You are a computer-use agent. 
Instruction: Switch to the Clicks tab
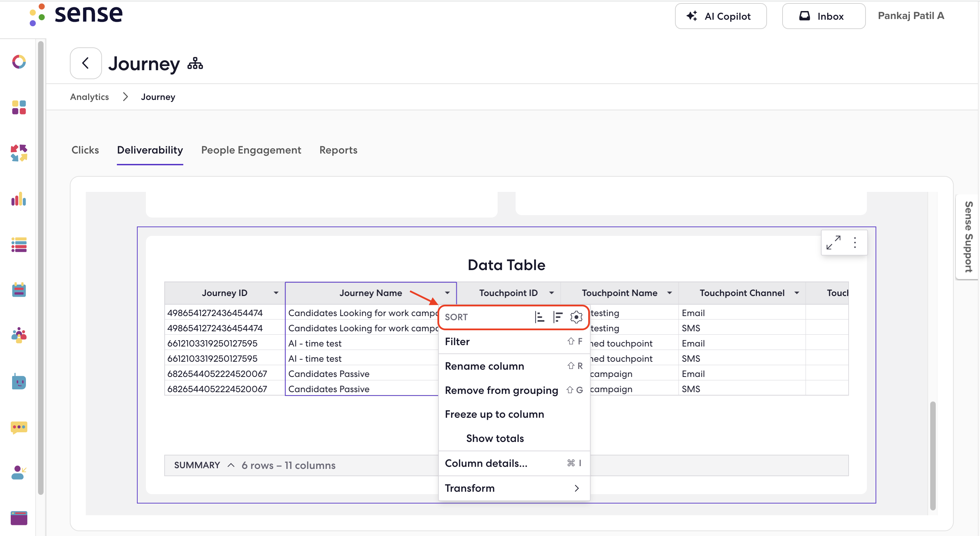85,150
